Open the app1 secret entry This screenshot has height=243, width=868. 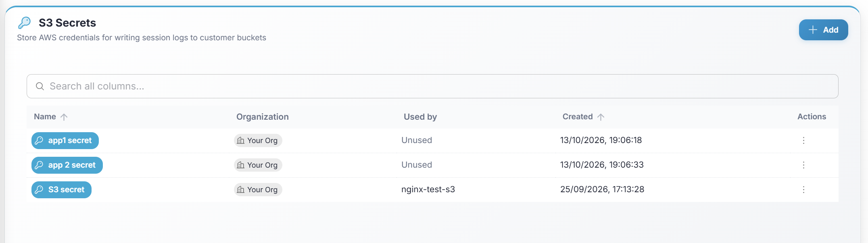tap(65, 140)
